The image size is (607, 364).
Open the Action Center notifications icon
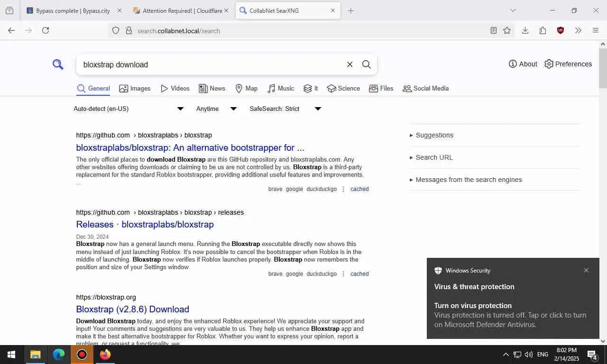pyautogui.click(x=592, y=355)
